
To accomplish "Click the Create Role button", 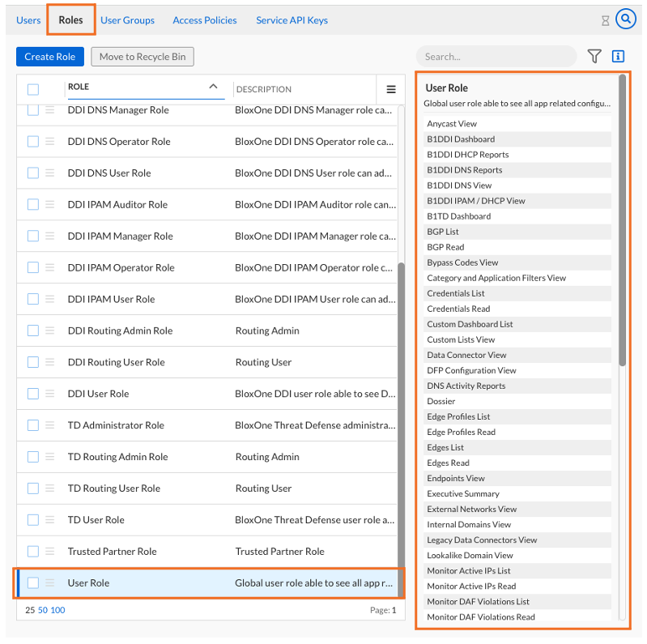I will tap(49, 57).
